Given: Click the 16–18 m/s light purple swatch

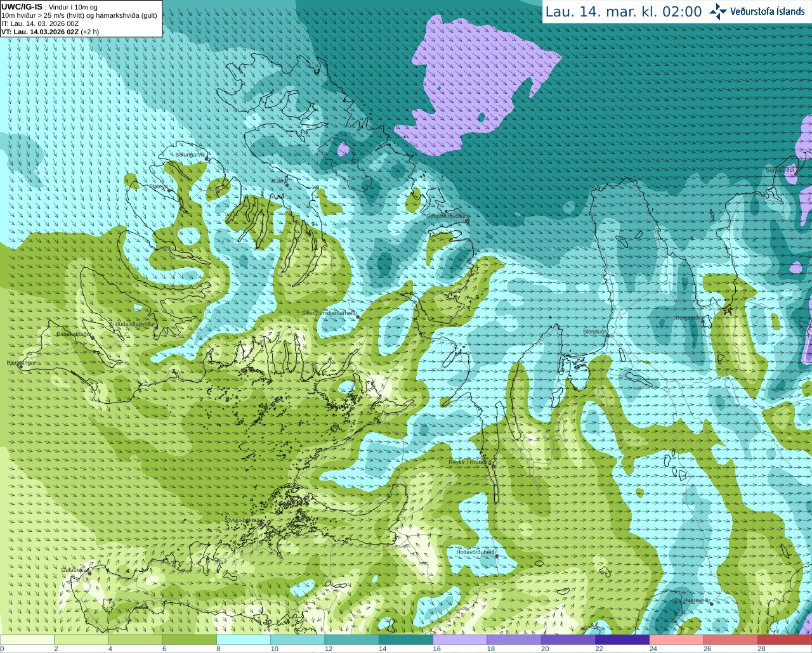Looking at the screenshot, I should pos(460,639).
